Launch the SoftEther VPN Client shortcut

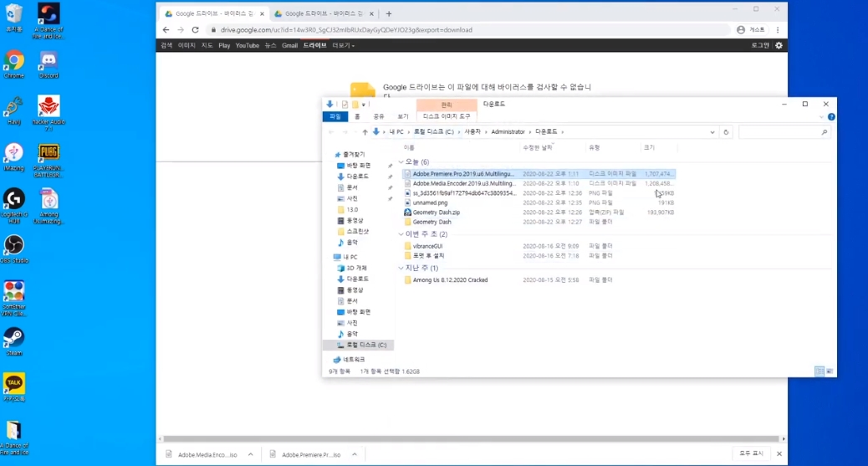pos(14,298)
